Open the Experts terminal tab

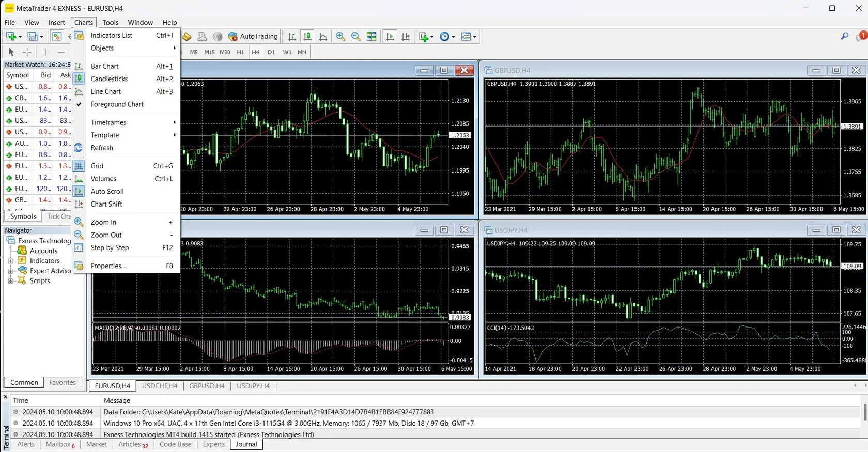coord(214,444)
